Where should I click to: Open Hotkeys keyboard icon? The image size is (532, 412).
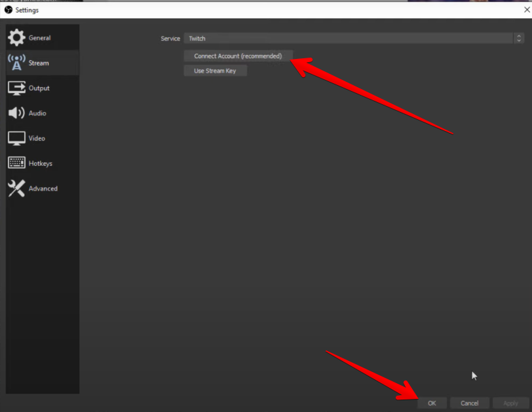pyautogui.click(x=16, y=163)
